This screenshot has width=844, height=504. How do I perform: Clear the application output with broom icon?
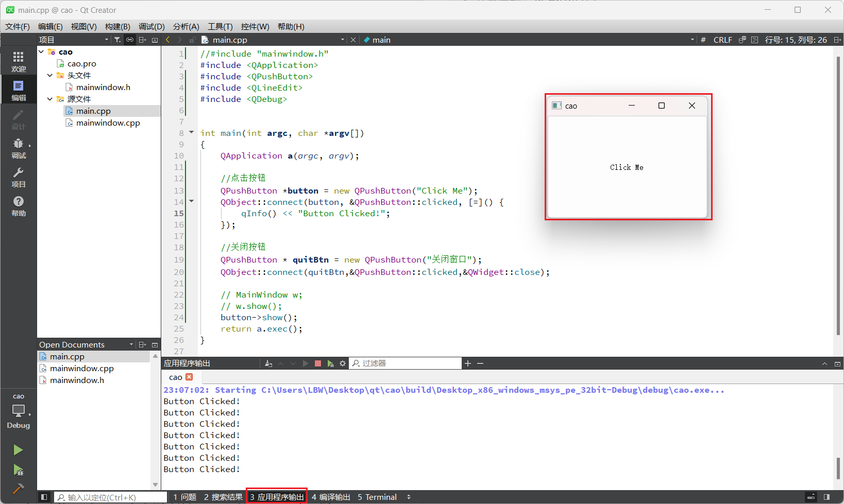pyautogui.click(x=268, y=363)
